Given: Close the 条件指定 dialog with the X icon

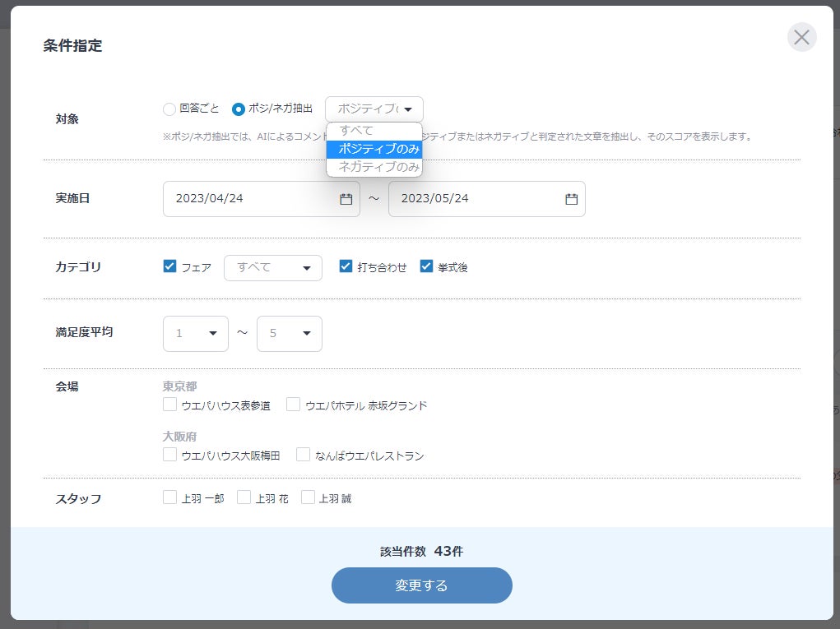Looking at the screenshot, I should pyautogui.click(x=801, y=38).
